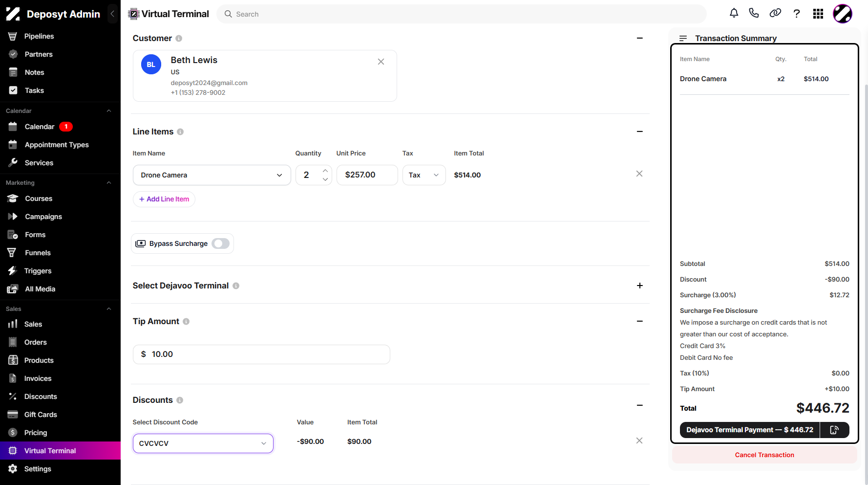
Task: Open the Drone Camera item dropdown
Action: click(x=212, y=175)
